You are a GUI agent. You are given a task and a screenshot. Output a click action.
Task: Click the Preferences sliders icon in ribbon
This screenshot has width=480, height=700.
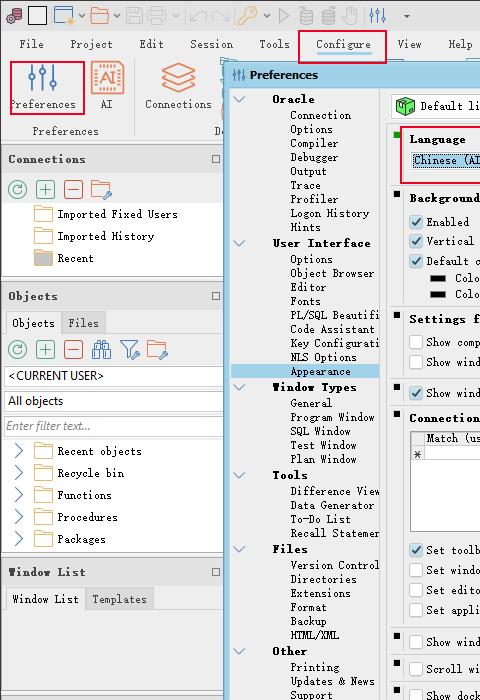(x=42, y=78)
